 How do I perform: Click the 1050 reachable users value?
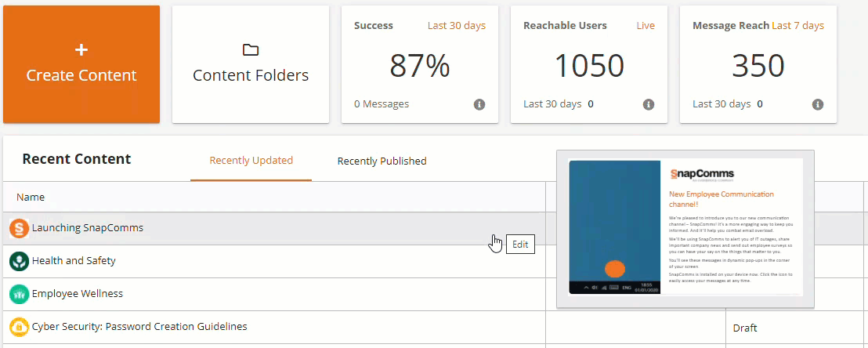coord(589,66)
